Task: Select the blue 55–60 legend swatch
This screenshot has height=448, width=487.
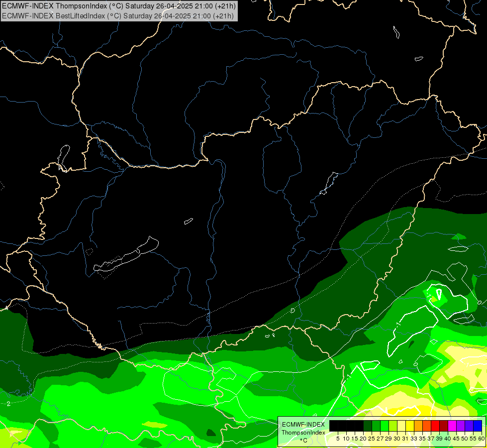Action: point(478,426)
